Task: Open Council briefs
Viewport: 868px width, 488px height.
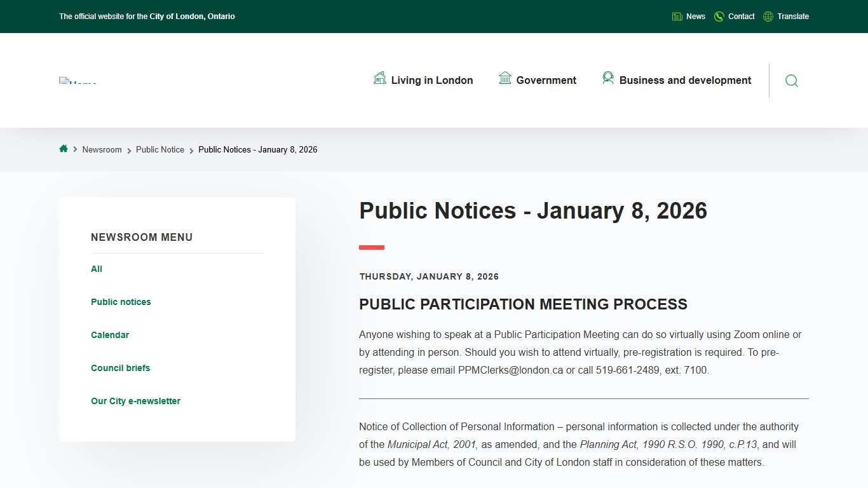Action: point(120,368)
